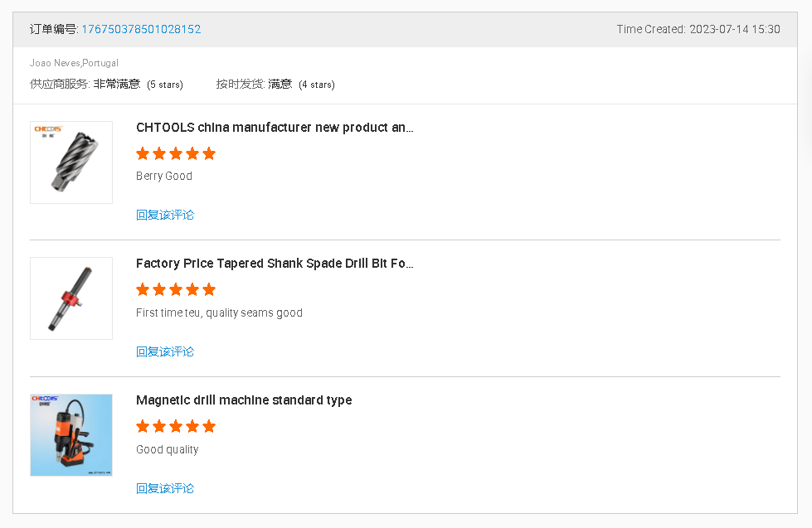Open Magnetic drill machine standard type title
The image size is (812, 528).
tap(244, 400)
